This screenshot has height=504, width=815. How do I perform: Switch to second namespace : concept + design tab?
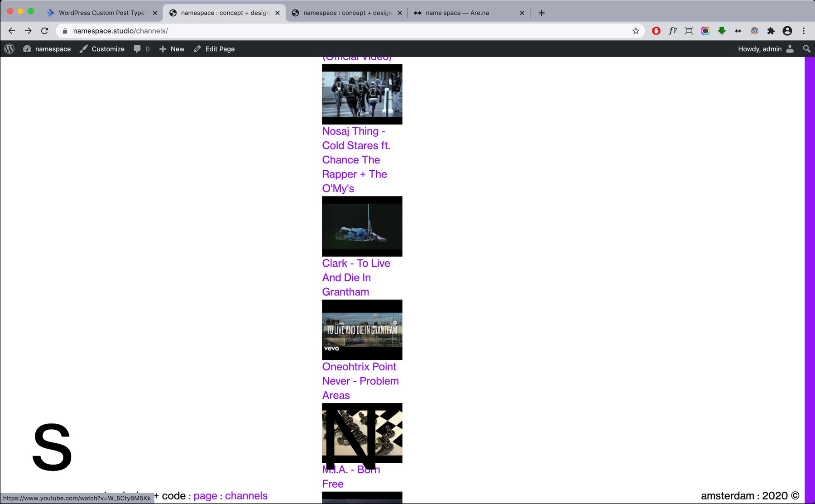[x=346, y=13]
